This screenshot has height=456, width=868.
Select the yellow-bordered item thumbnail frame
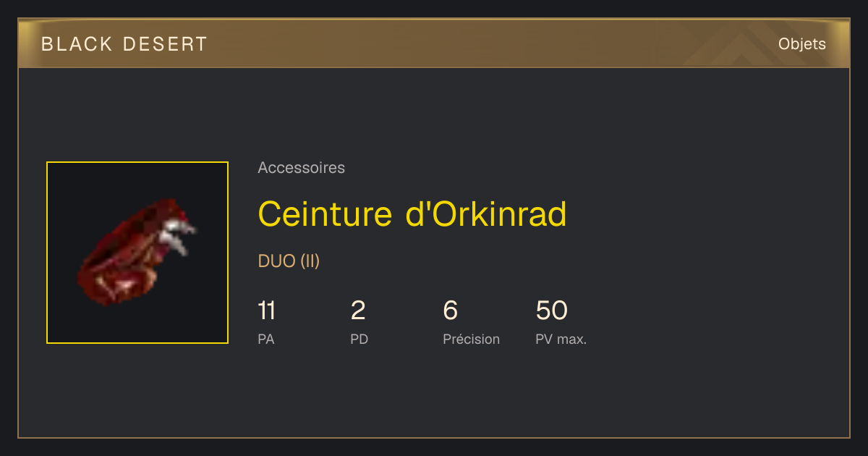tap(137, 253)
